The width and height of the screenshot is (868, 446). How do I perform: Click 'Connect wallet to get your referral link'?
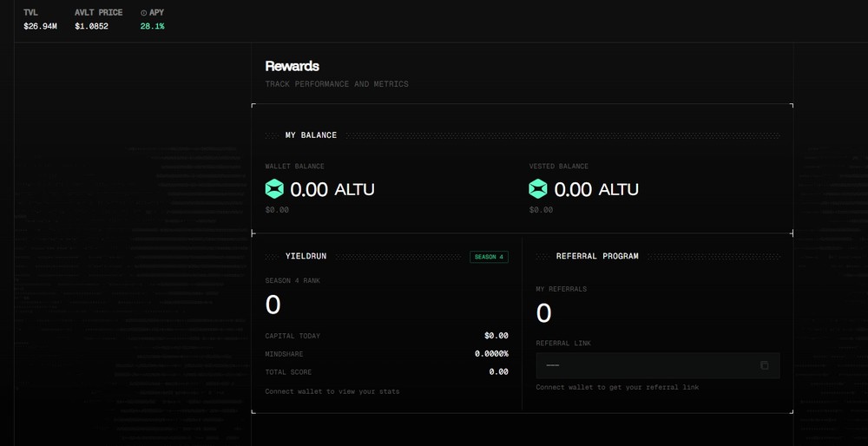617,387
